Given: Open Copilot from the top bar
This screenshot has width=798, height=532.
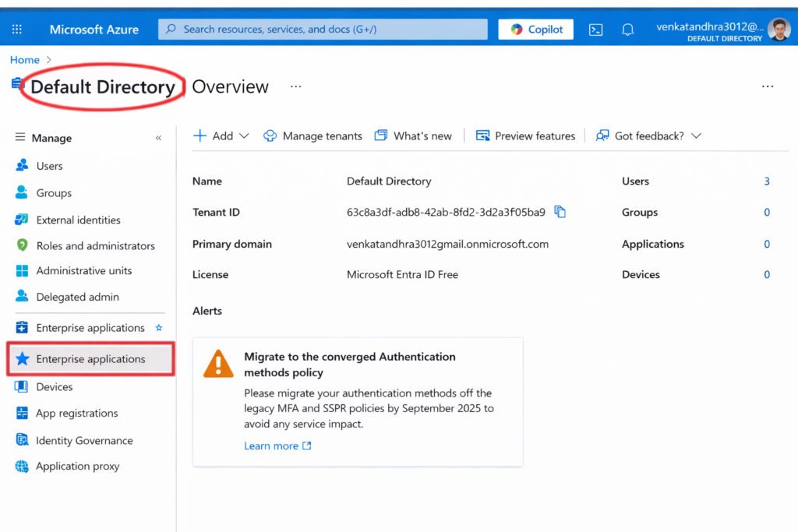Looking at the screenshot, I should click(536, 29).
